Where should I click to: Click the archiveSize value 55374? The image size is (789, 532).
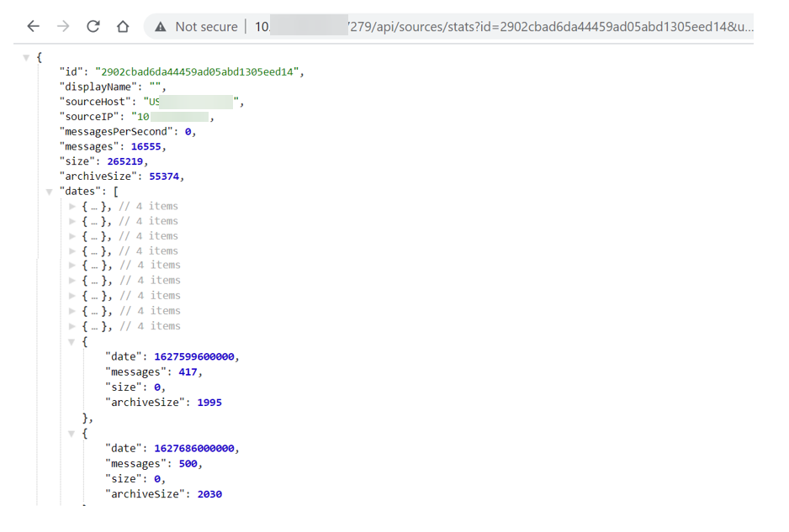pyautogui.click(x=163, y=176)
